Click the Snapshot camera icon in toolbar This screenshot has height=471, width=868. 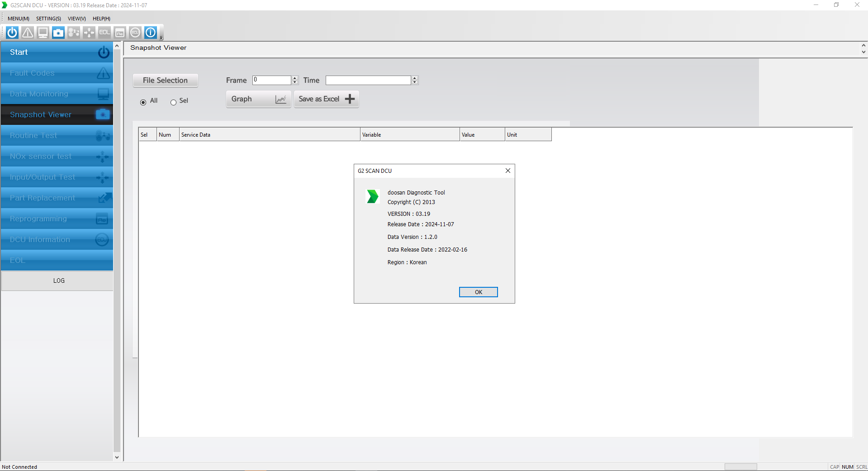click(58, 33)
